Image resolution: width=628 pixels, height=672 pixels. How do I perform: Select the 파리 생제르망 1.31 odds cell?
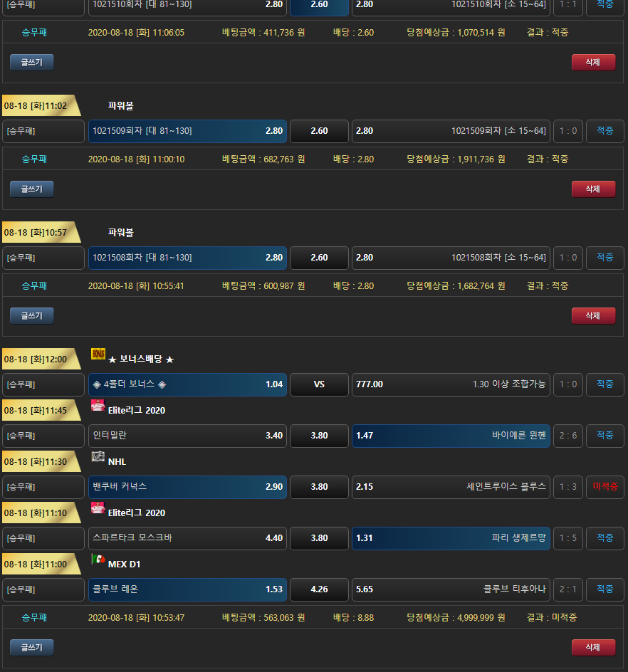tap(451, 538)
